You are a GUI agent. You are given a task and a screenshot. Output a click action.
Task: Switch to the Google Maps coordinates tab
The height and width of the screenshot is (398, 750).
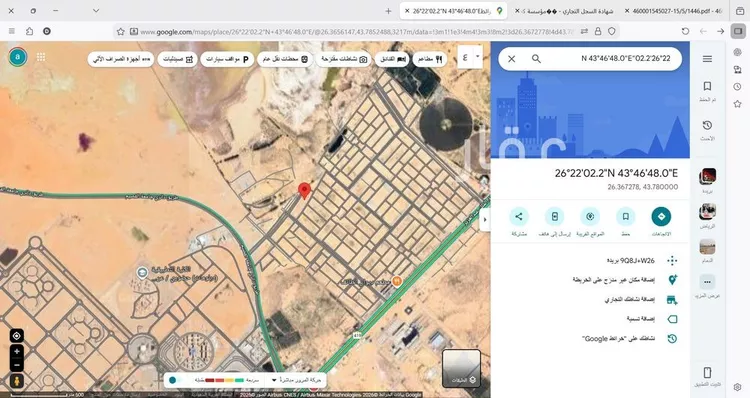453,11
